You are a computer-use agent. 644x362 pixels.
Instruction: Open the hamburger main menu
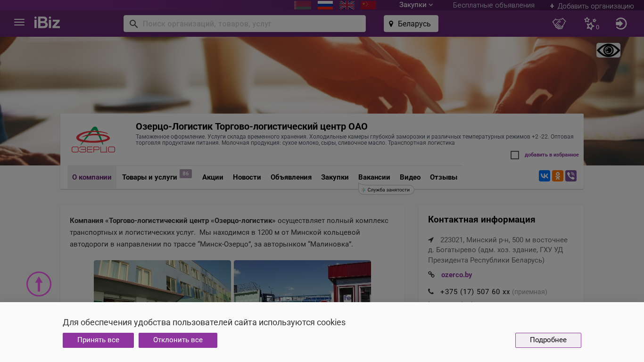coord(19,23)
